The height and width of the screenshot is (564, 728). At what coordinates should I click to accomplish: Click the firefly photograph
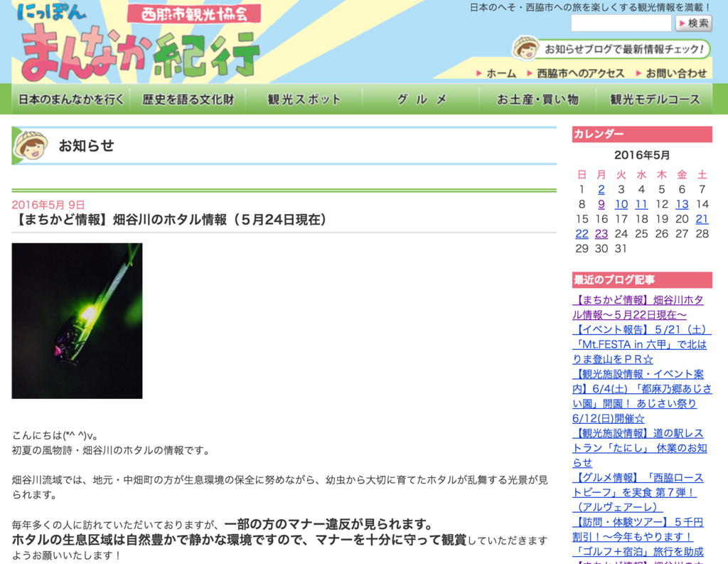pyautogui.click(x=77, y=319)
